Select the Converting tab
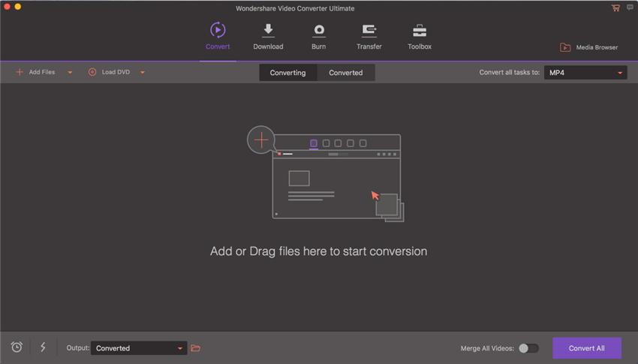 (x=287, y=72)
